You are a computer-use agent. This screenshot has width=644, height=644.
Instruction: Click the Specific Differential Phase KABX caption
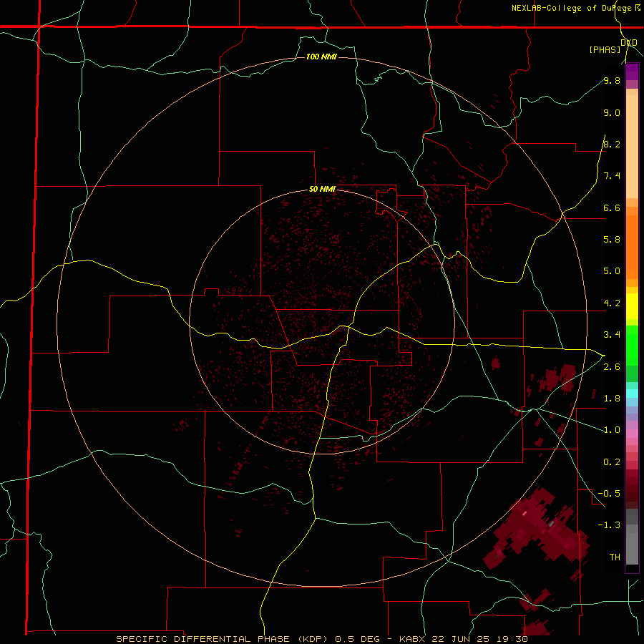point(321,639)
